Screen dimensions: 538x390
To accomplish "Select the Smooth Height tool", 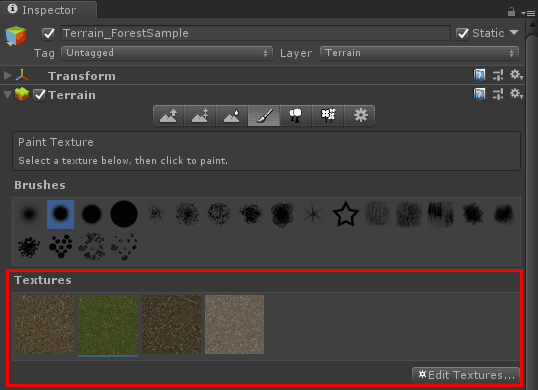I will 232,116.
